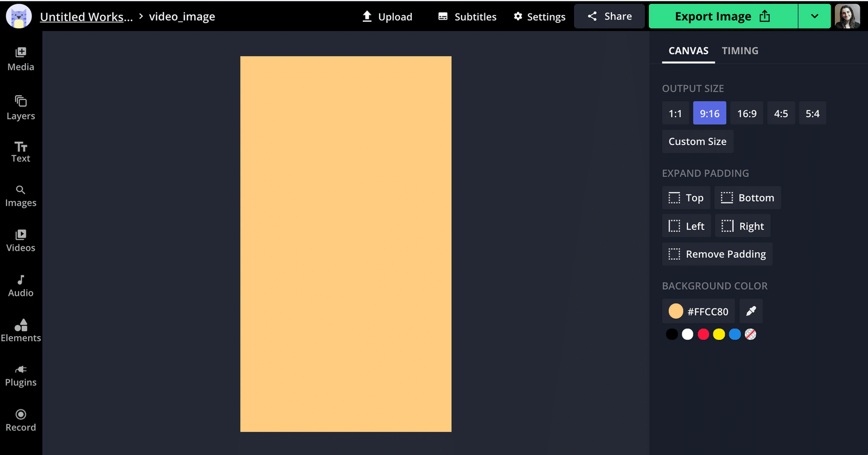Click the Remove Padding button
This screenshot has height=455, width=868.
(717, 254)
